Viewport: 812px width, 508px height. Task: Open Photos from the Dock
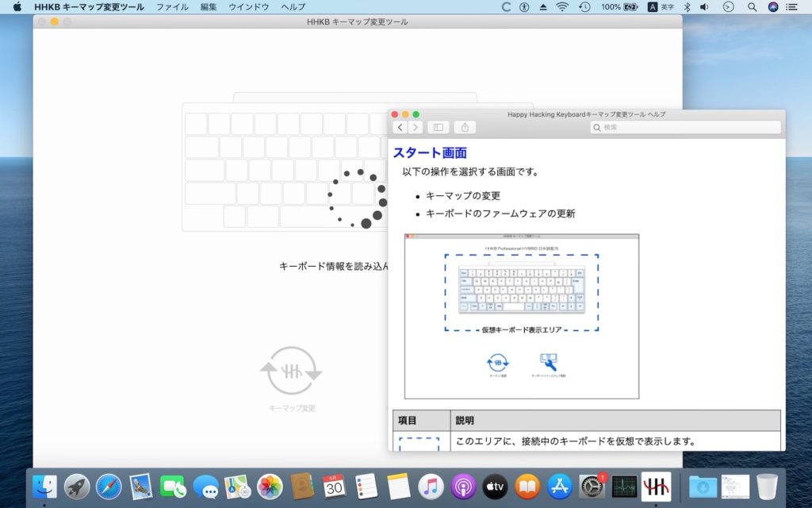[x=270, y=487]
